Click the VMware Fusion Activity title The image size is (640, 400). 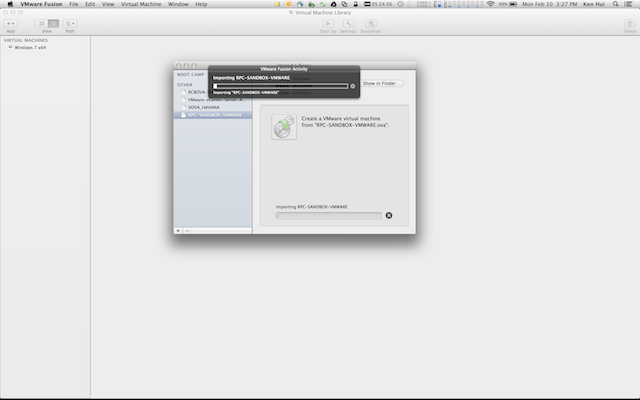coord(284,69)
